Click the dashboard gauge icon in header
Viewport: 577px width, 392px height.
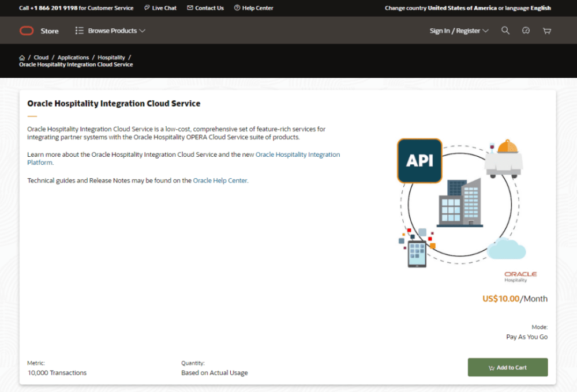coord(526,31)
